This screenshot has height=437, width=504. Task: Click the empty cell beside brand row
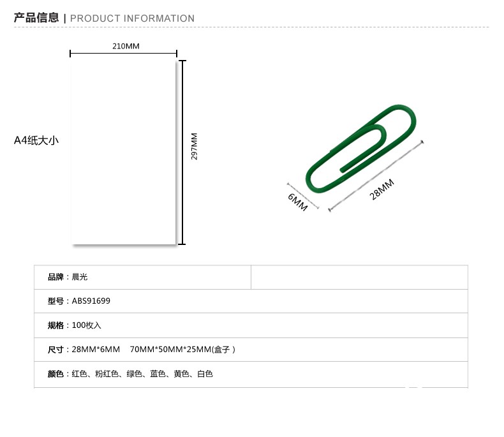coord(359,278)
